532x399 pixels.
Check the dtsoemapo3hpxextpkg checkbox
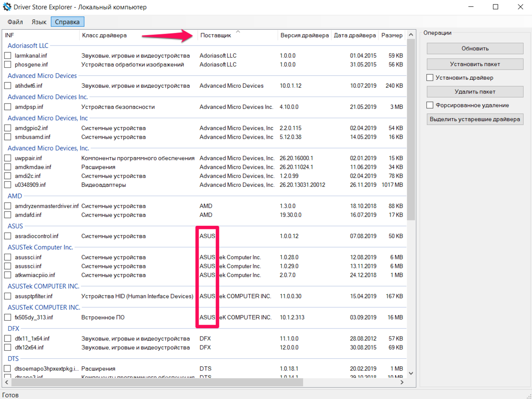tap(8, 368)
